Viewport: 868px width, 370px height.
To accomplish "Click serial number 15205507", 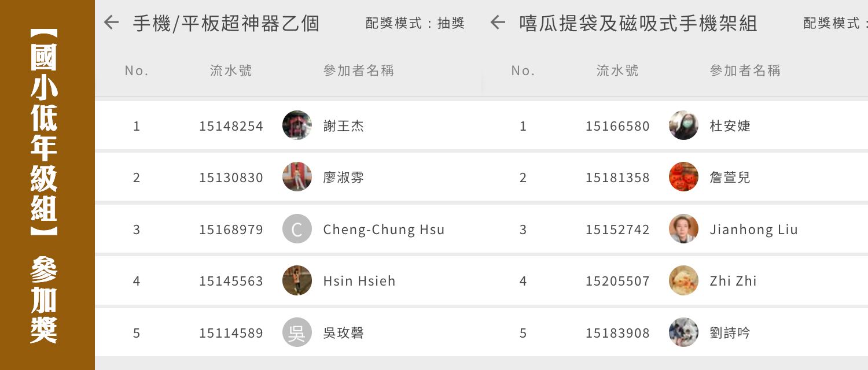I will [x=617, y=281].
